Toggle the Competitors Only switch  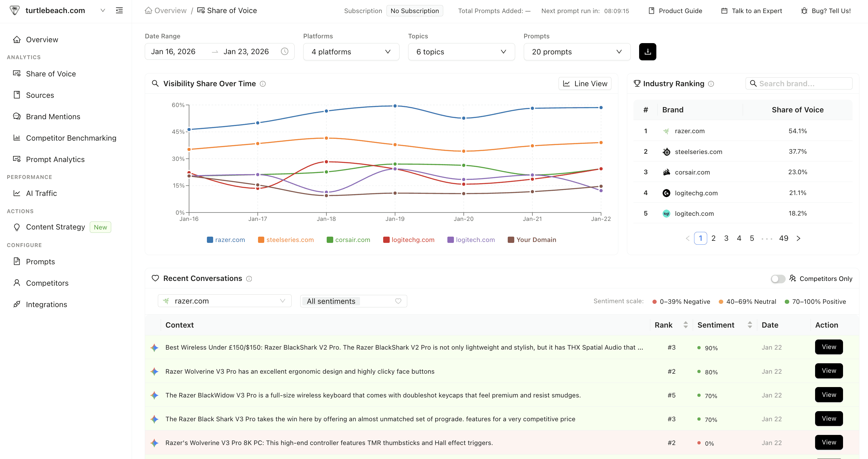click(778, 279)
